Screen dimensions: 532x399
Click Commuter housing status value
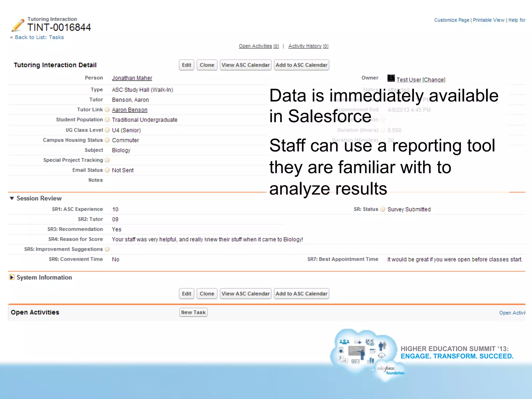[x=125, y=140]
